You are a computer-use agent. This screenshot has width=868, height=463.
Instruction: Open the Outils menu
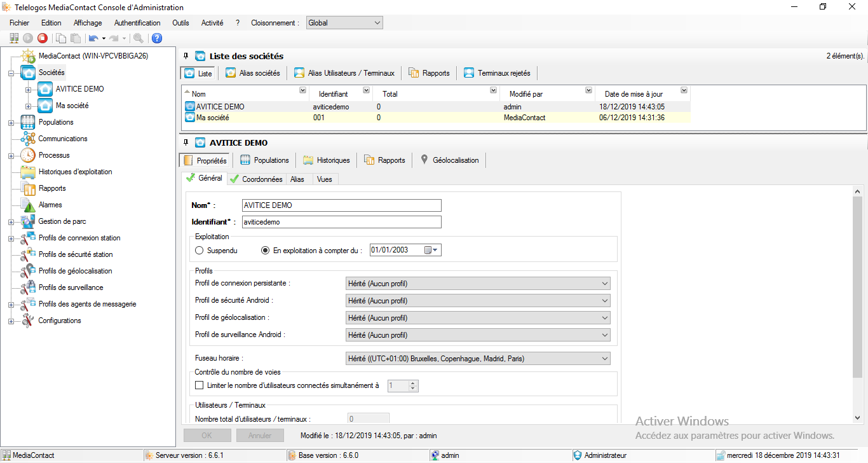180,23
